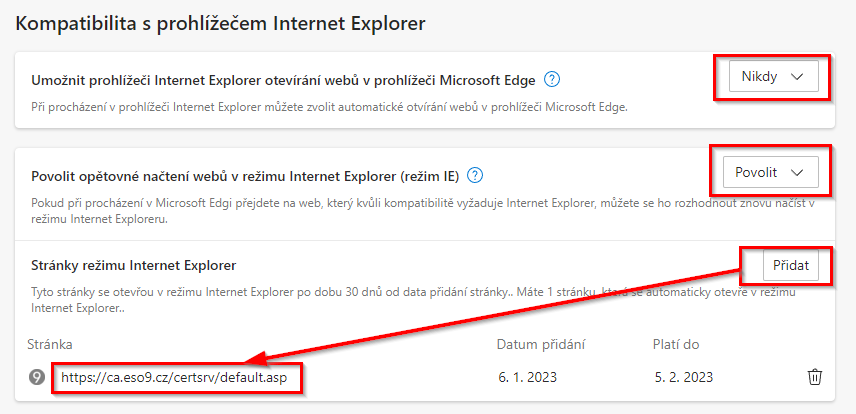Click the site favicon beside the ca.eso9.cz URL
This screenshot has width=856, height=414.
pyautogui.click(x=37, y=377)
